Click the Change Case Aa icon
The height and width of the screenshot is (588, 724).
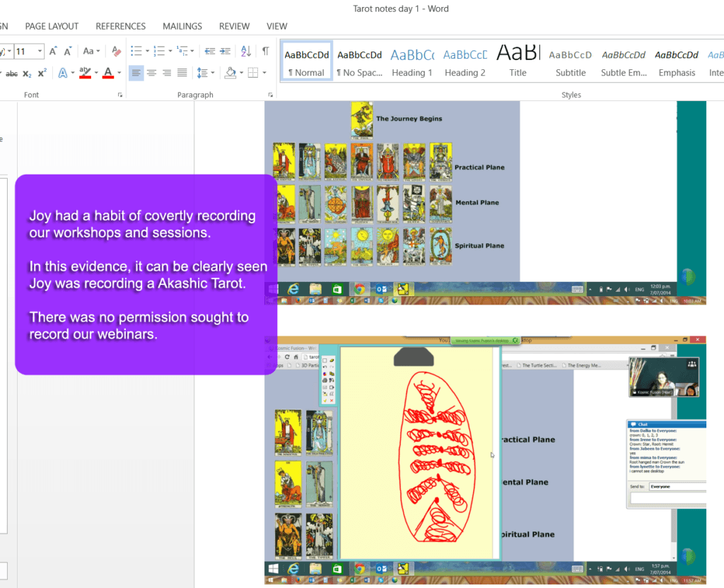[x=88, y=51]
